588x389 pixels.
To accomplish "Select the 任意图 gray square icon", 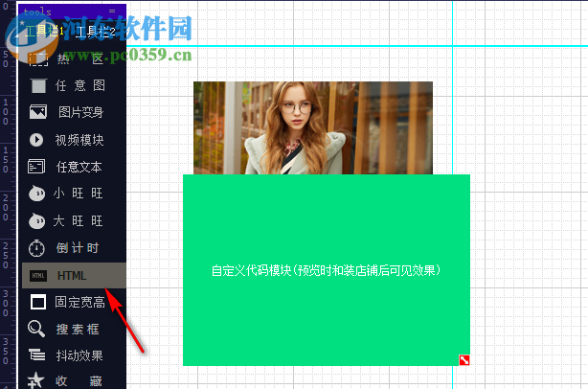I will coord(38,86).
